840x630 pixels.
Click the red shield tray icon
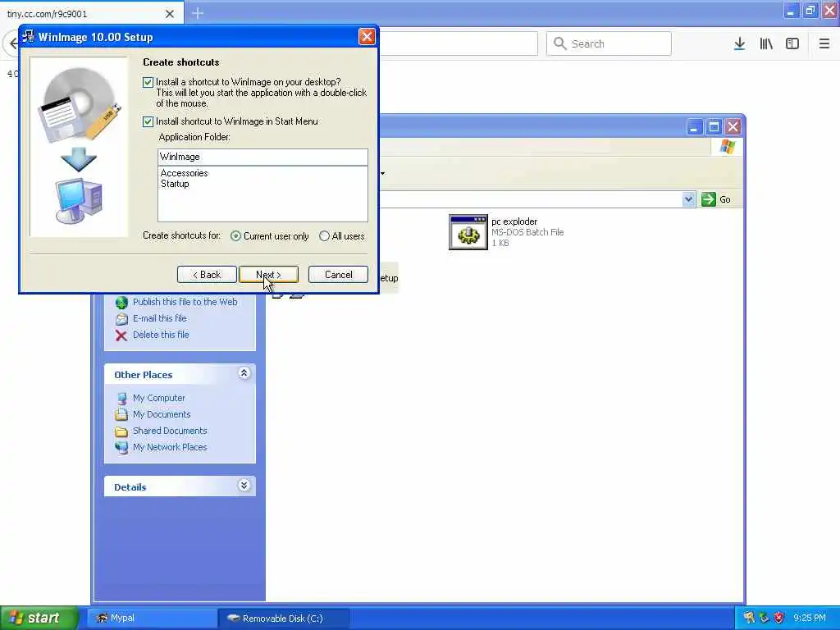click(779, 618)
